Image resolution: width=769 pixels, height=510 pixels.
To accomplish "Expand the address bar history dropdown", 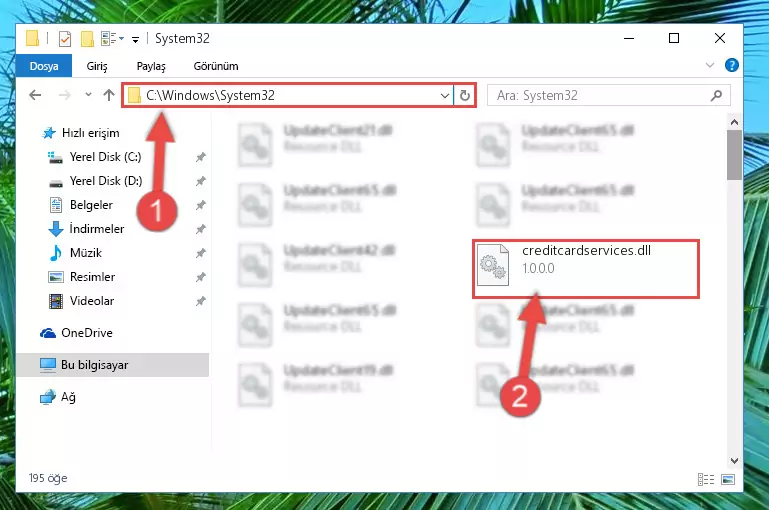I will coord(445,96).
